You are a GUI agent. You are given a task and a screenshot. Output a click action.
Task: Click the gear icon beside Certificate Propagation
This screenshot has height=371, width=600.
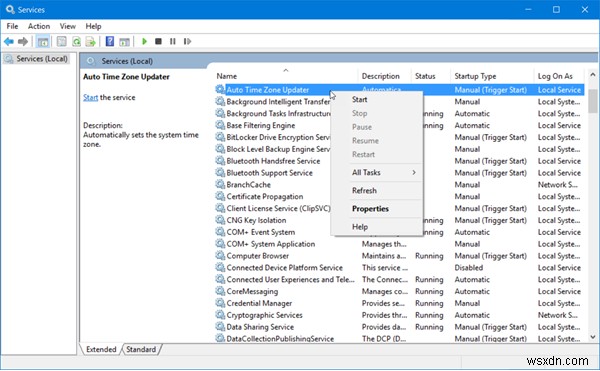220,196
